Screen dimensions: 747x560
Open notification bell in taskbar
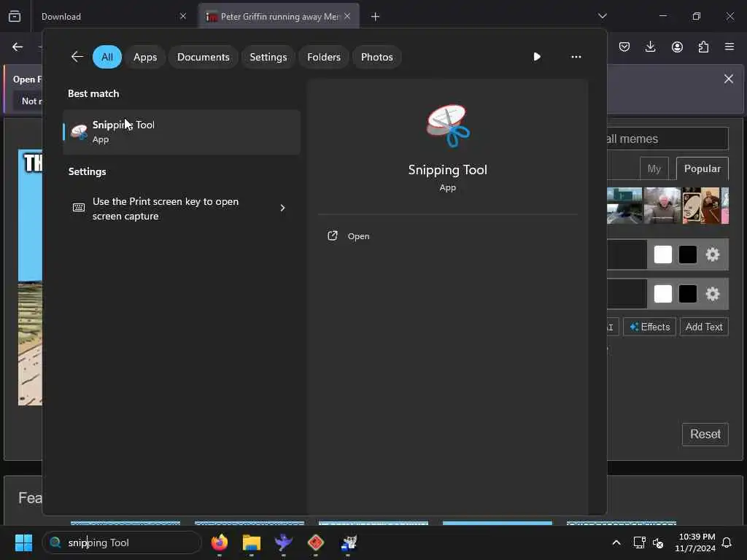click(727, 542)
